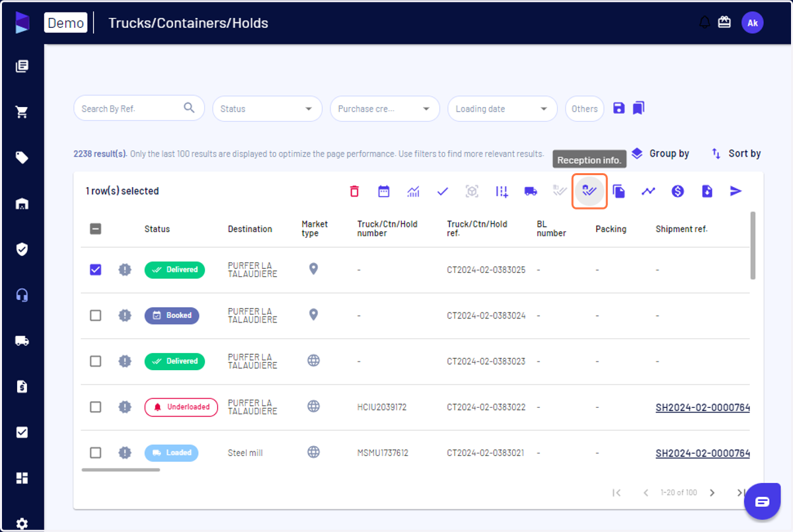Click the duplicate copy icon in toolbar
The height and width of the screenshot is (532, 793).
619,192
